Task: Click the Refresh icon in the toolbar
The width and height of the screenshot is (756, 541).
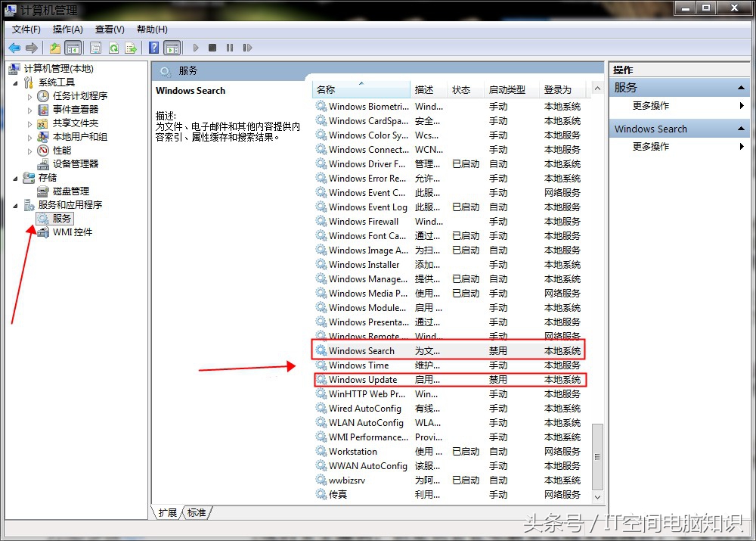Action: 114,48
